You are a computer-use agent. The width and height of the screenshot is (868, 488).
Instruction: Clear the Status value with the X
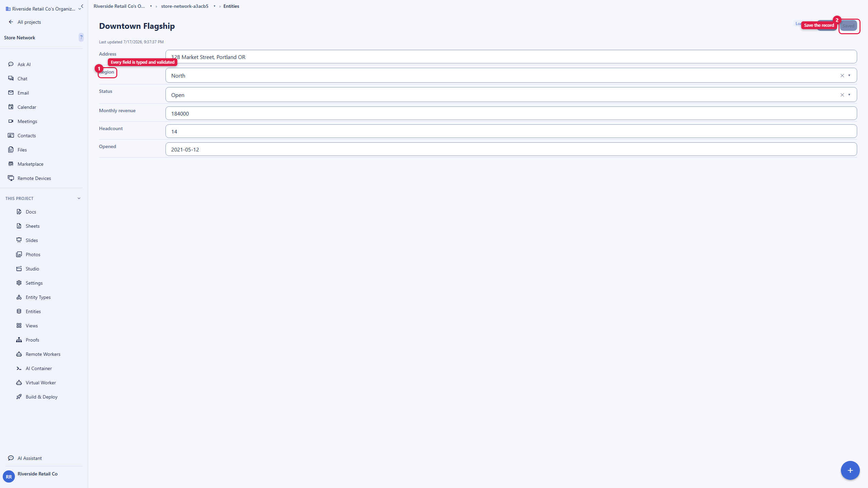pos(842,95)
